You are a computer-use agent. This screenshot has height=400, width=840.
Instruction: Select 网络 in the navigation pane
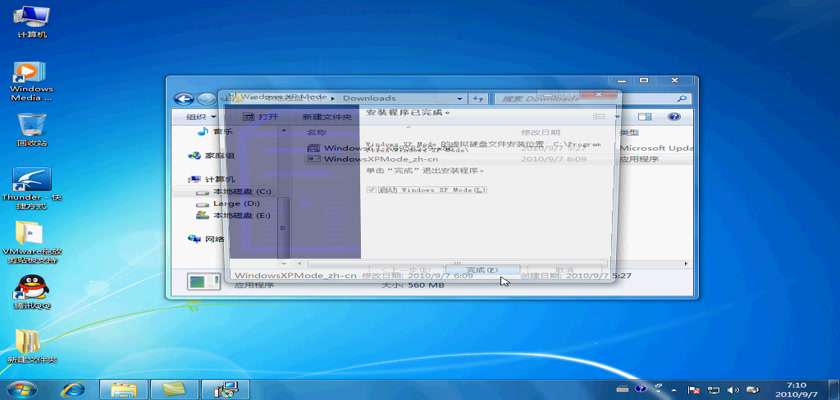[214, 239]
